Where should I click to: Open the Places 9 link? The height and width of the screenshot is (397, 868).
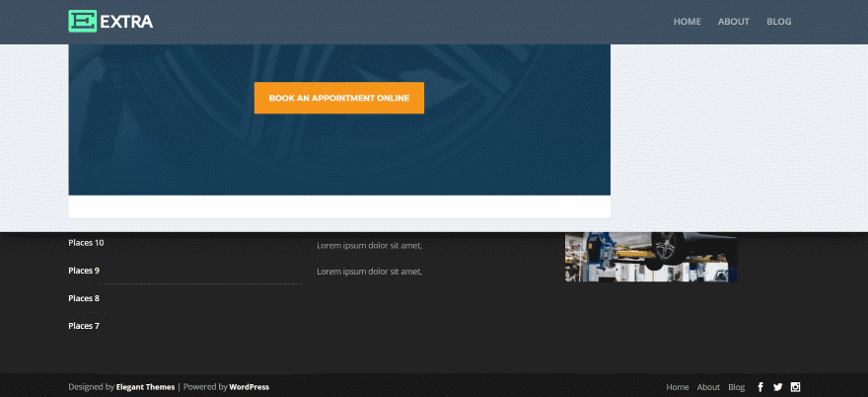pyautogui.click(x=84, y=271)
